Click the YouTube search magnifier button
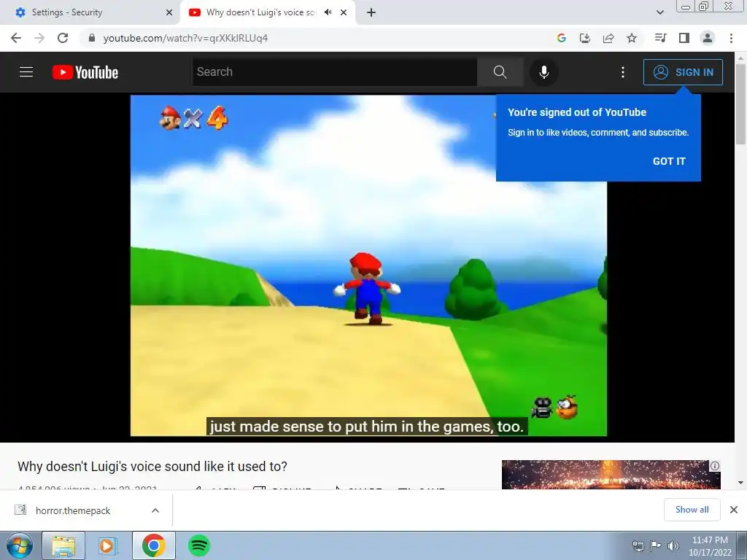Image resolution: width=747 pixels, height=560 pixels. 500,72
